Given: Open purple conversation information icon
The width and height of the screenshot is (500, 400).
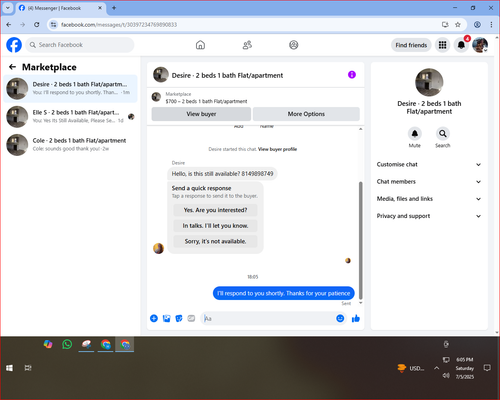Looking at the screenshot, I should click(x=352, y=75).
